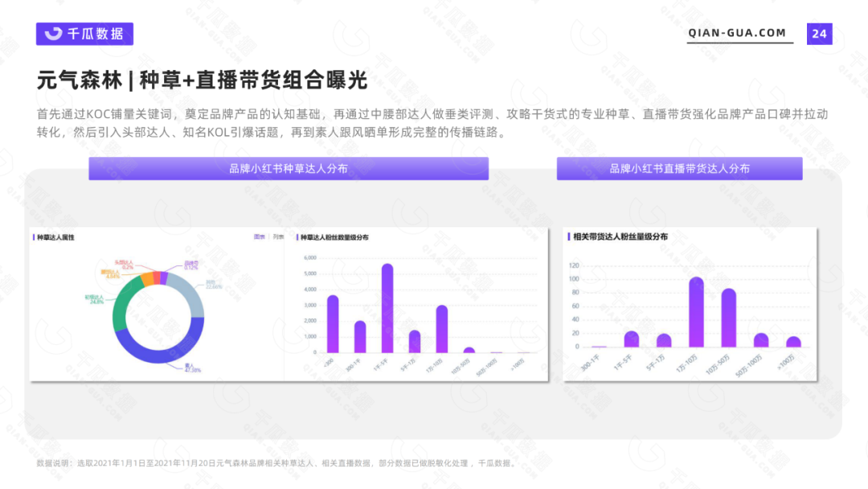Click the >100万 bar in 带货达人 chart
Image resolution: width=868 pixels, height=489 pixels.
click(793, 342)
